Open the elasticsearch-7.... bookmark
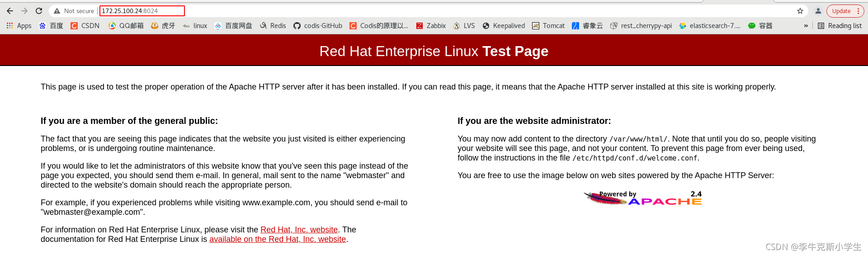 point(710,26)
